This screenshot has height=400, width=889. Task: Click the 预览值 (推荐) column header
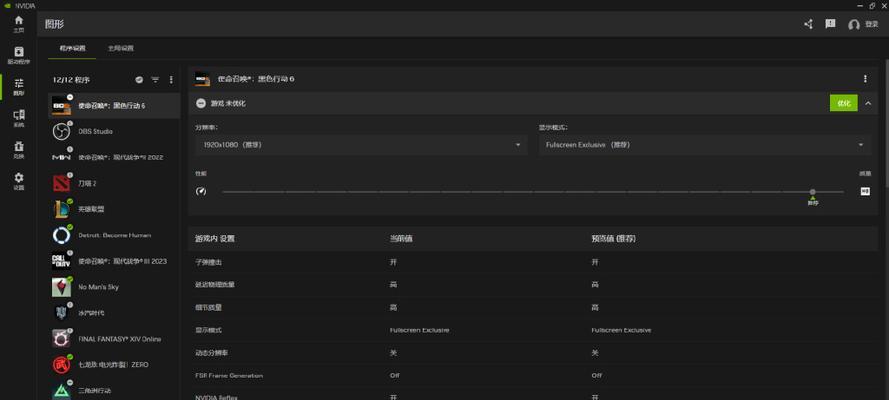(x=613, y=239)
